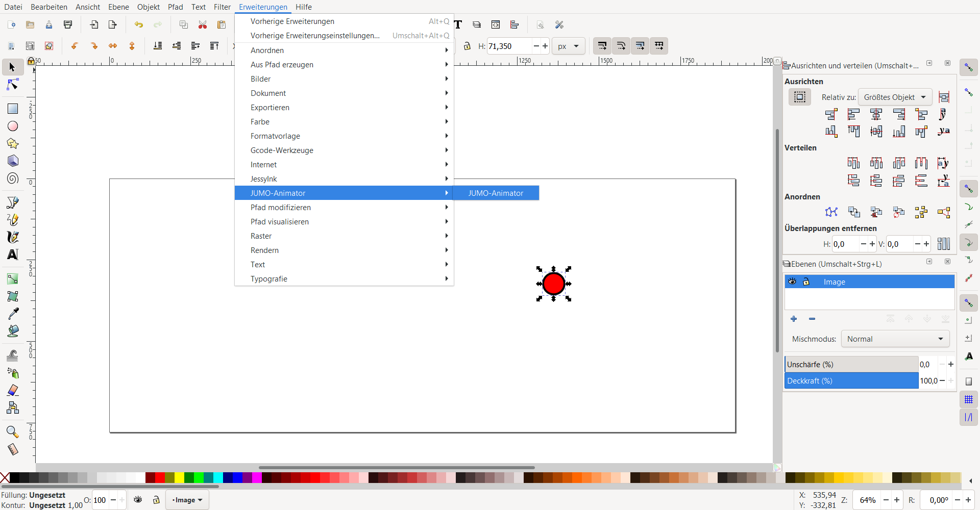Click the JUMO-Animator submenu entry
The image size is (980, 510).
tap(496, 193)
